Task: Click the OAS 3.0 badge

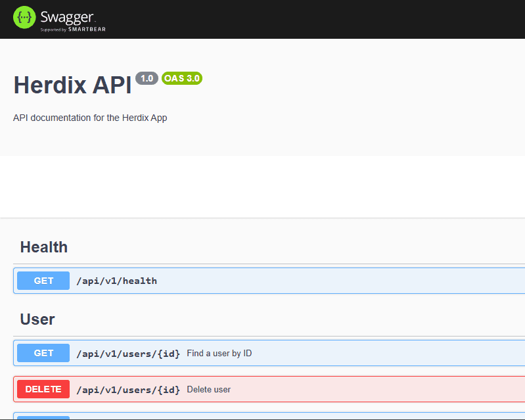Action: (182, 78)
